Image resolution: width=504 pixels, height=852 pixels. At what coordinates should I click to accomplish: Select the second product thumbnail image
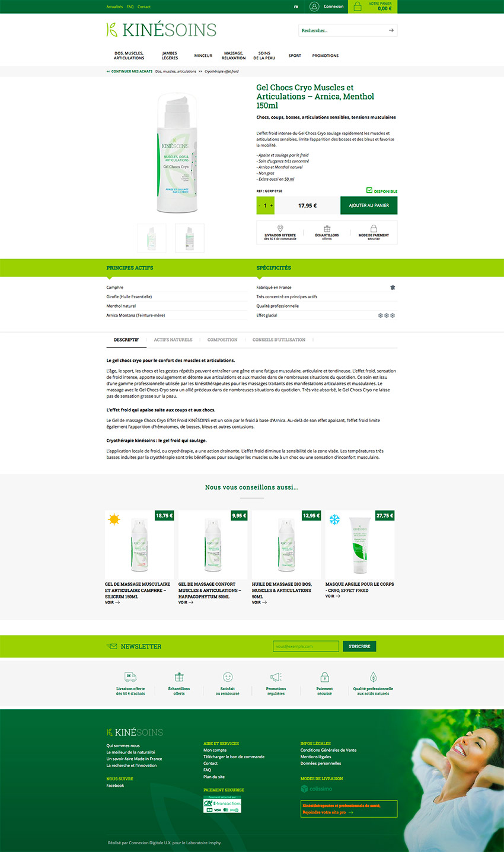point(190,238)
